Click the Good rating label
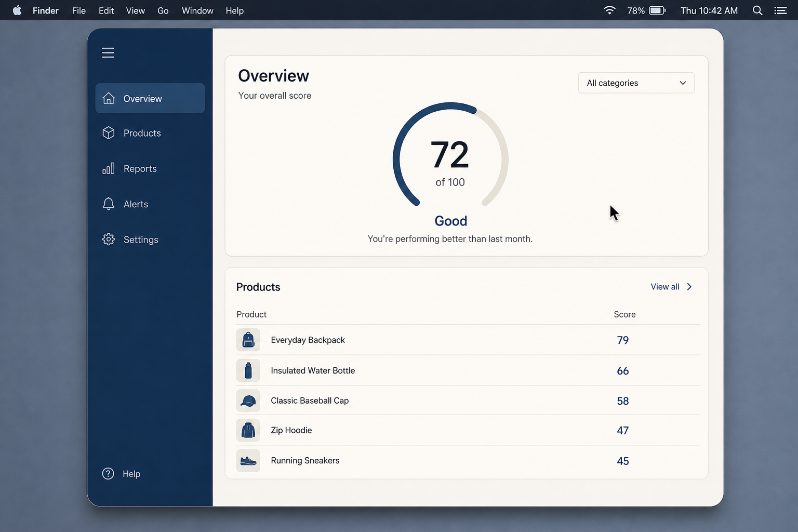The width and height of the screenshot is (798, 532). (451, 221)
